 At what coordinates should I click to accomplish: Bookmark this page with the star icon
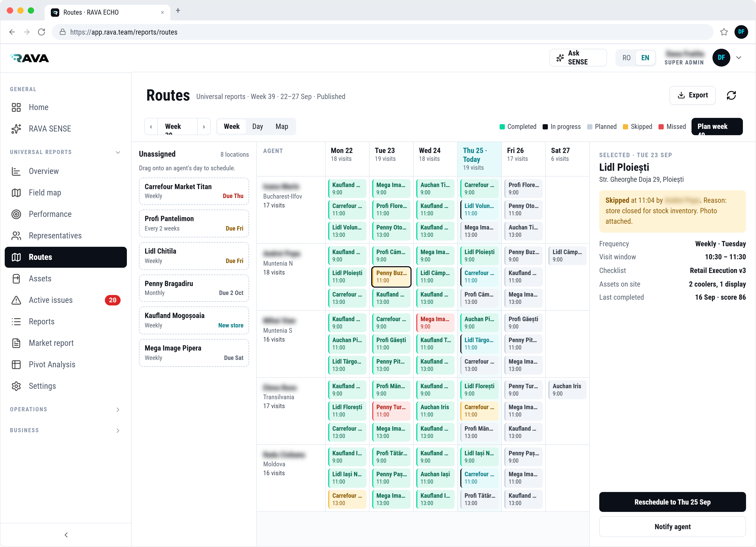point(724,32)
